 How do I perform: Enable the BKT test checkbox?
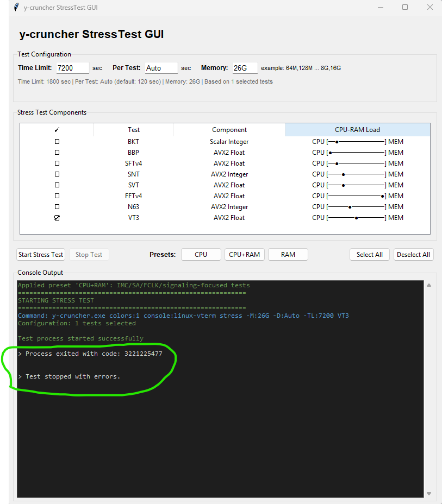[x=57, y=141]
